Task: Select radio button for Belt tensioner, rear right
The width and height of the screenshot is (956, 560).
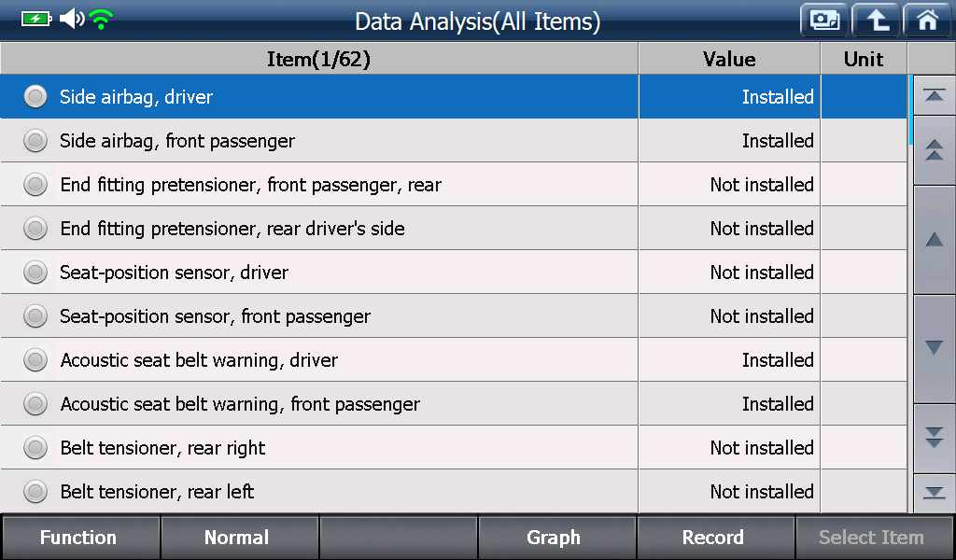Action: click(35, 448)
